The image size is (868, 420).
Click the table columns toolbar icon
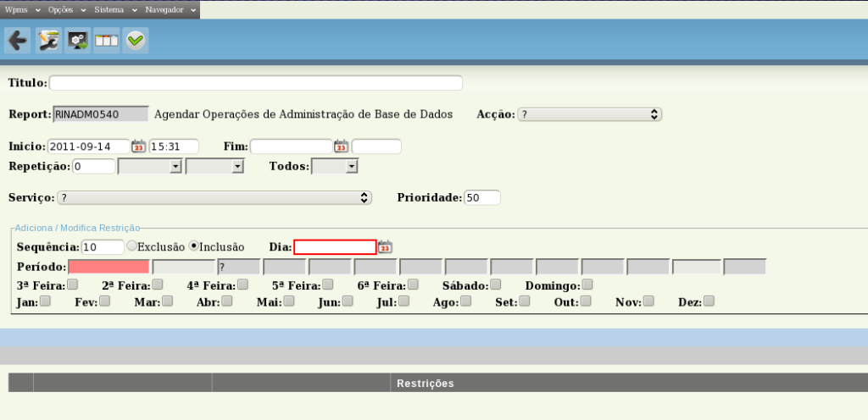coord(106,41)
